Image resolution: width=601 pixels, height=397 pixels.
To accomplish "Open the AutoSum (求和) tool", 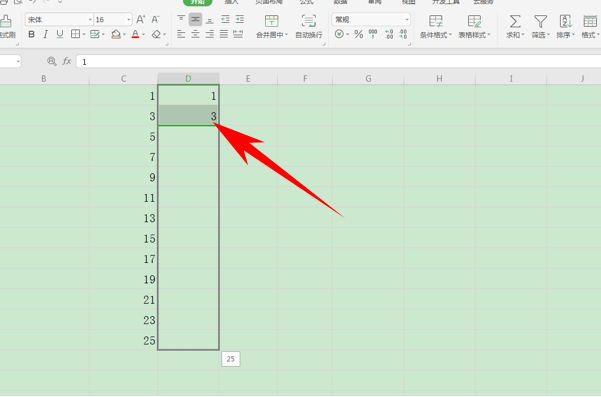I will [515, 26].
